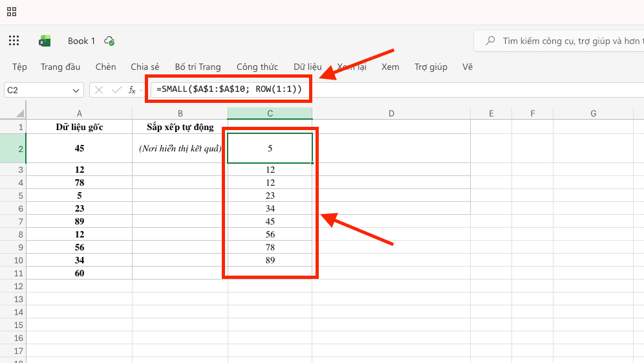The height and width of the screenshot is (363, 644).
Task: Select column D header
Action: tap(391, 113)
